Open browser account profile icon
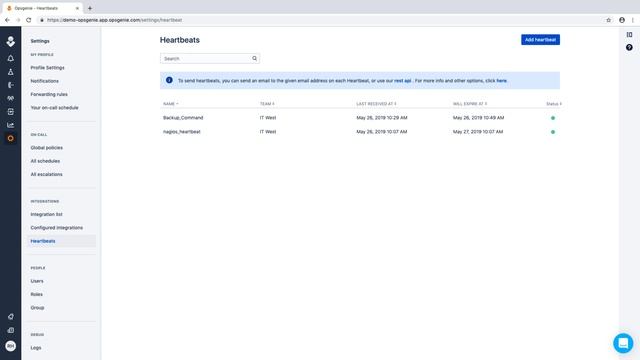 [622, 20]
